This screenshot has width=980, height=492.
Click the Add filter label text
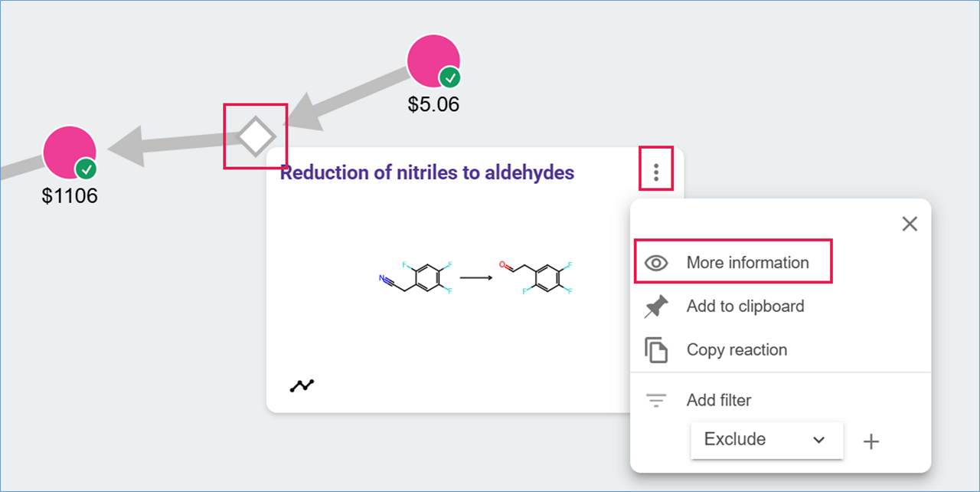719,400
